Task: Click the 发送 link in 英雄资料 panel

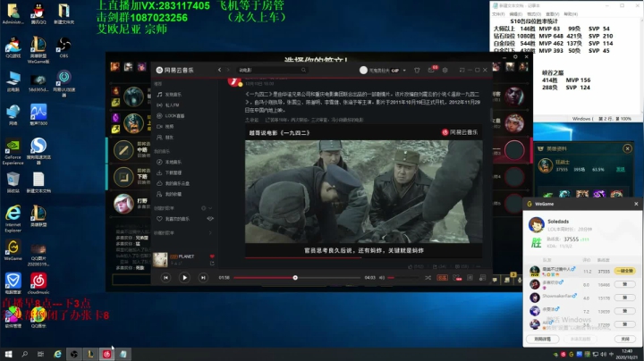Action: click(620, 169)
